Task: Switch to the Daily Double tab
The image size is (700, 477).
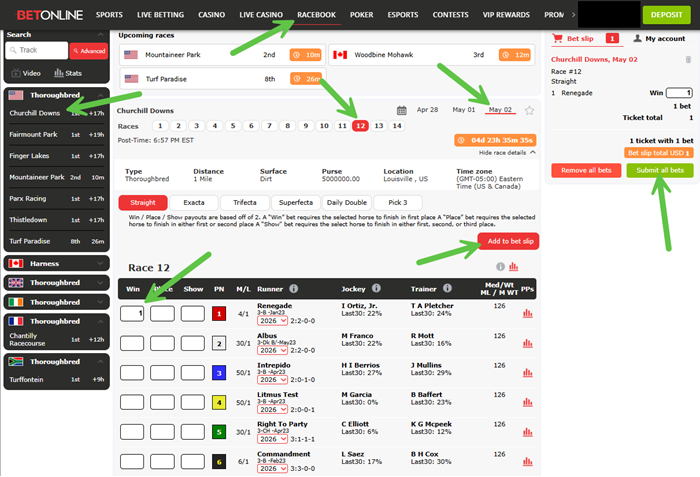Action: pos(347,202)
